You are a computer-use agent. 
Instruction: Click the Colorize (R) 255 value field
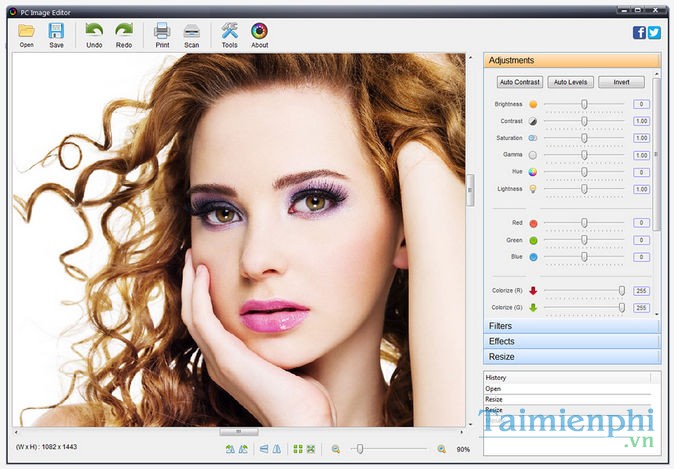point(641,291)
